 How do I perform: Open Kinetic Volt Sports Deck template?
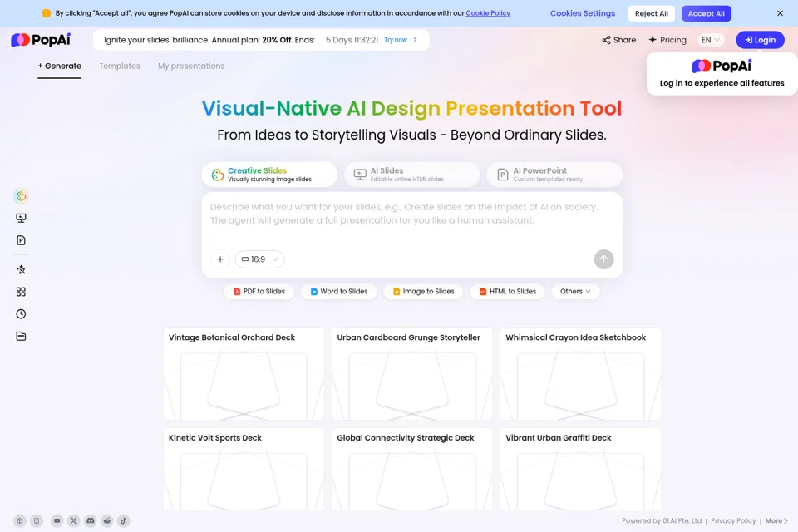point(244,469)
